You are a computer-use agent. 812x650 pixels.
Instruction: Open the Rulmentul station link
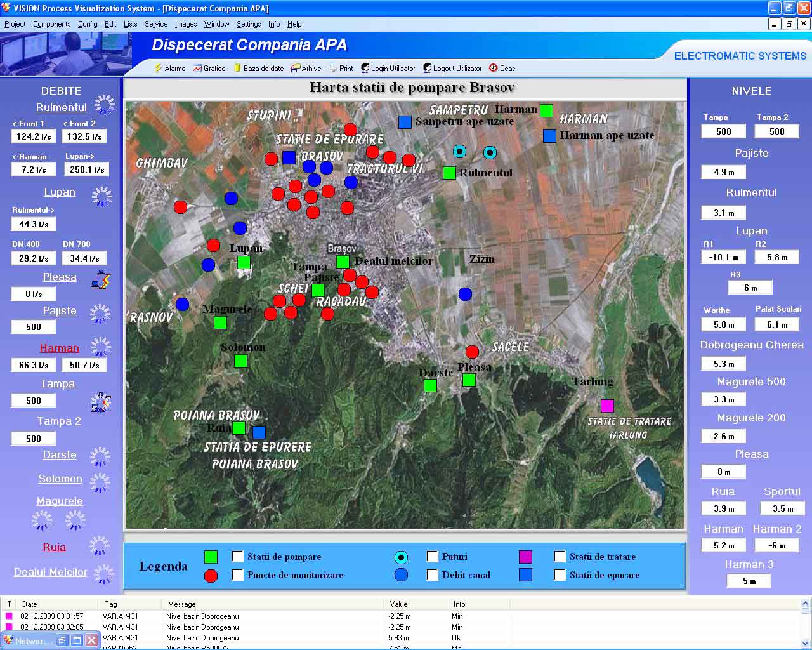61,108
